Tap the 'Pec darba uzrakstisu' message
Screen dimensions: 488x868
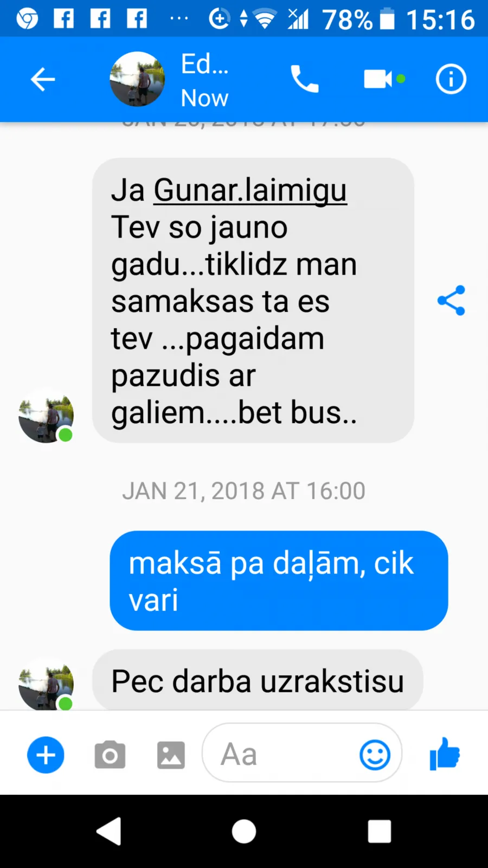pos(258,680)
